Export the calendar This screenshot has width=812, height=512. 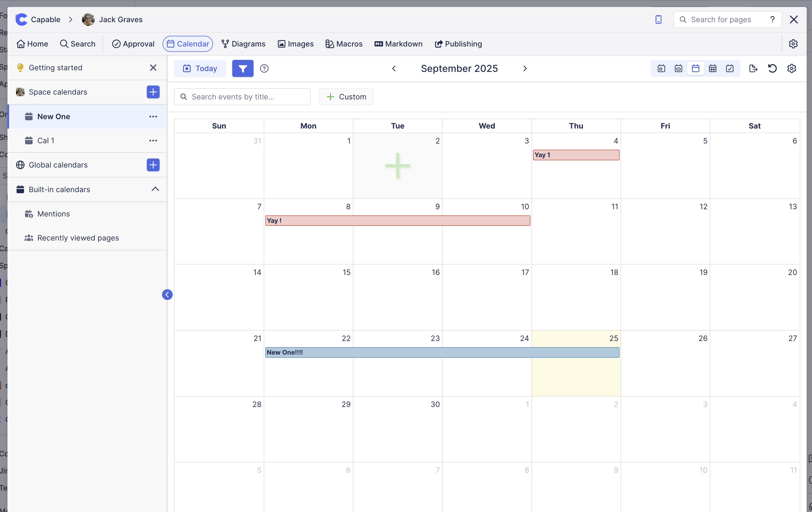tap(753, 68)
